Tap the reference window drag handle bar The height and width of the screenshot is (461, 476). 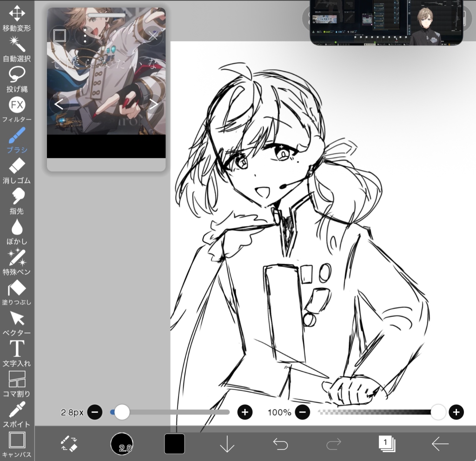point(106,15)
